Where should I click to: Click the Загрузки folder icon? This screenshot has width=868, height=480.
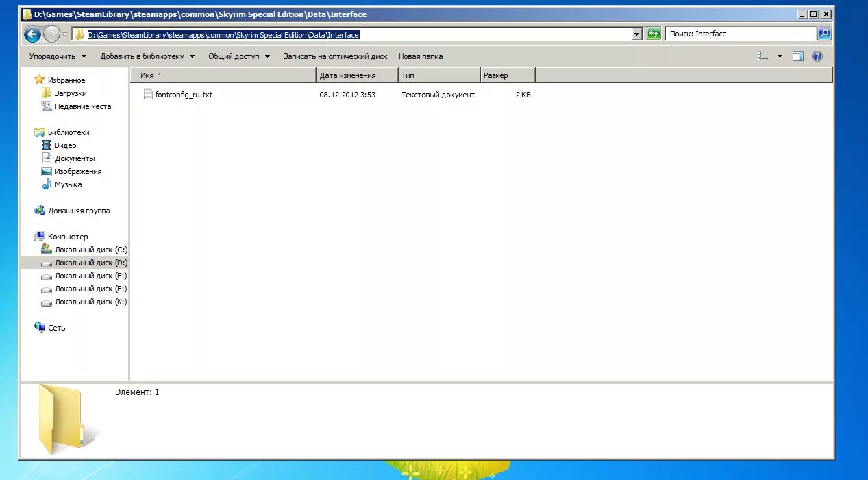47,93
